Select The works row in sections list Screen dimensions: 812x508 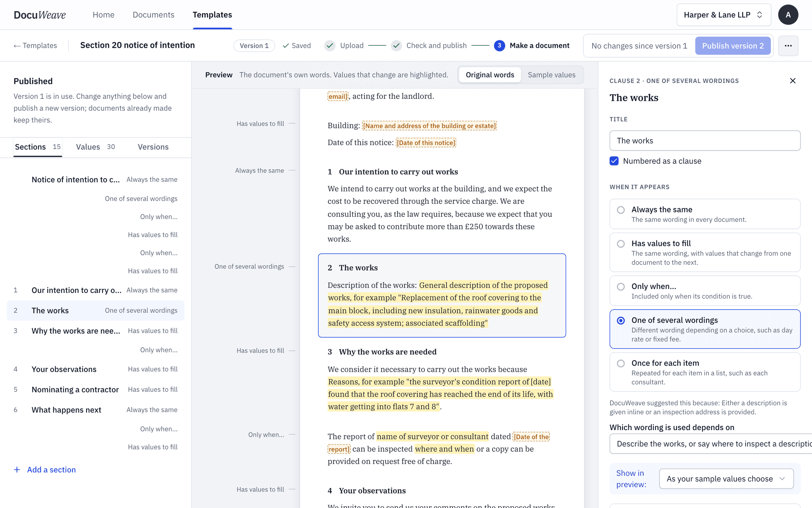click(96, 311)
